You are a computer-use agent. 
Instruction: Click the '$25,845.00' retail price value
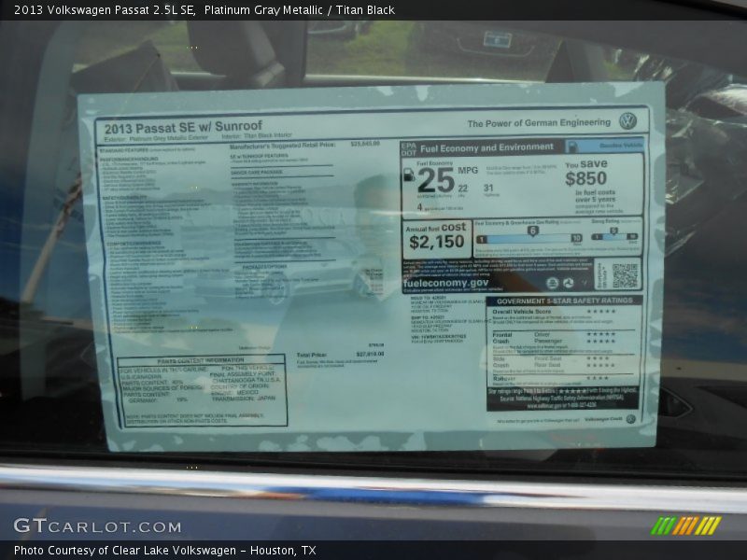point(365,144)
